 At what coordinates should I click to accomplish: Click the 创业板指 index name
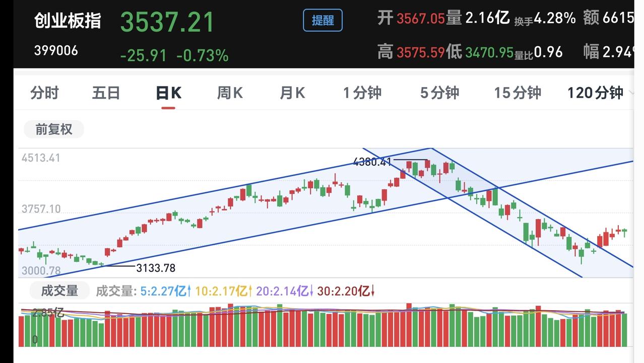pos(68,21)
